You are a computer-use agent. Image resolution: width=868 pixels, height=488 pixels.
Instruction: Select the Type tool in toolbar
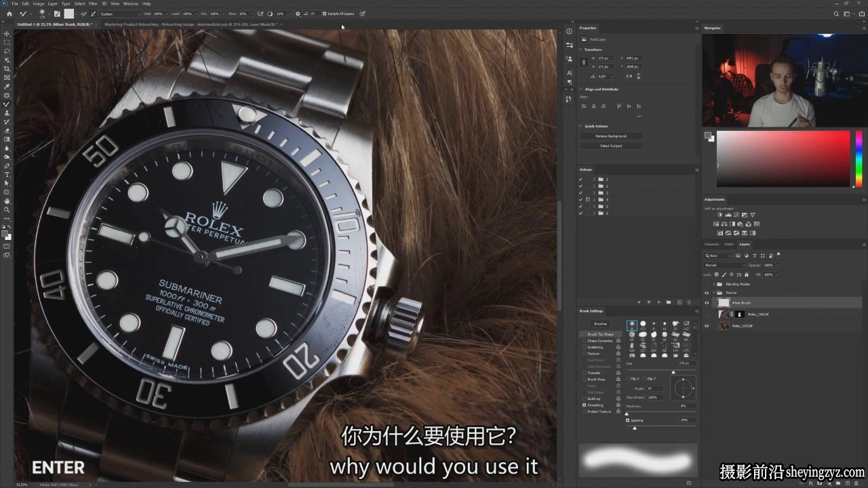(7, 174)
